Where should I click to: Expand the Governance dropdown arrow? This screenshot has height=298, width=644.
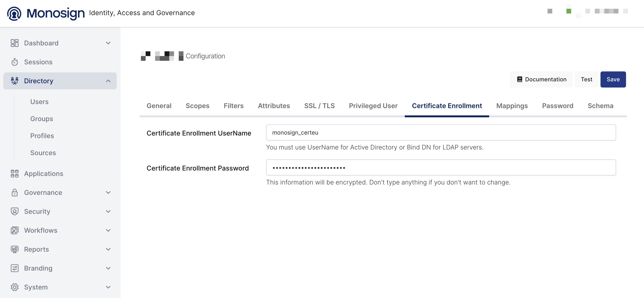(108, 193)
